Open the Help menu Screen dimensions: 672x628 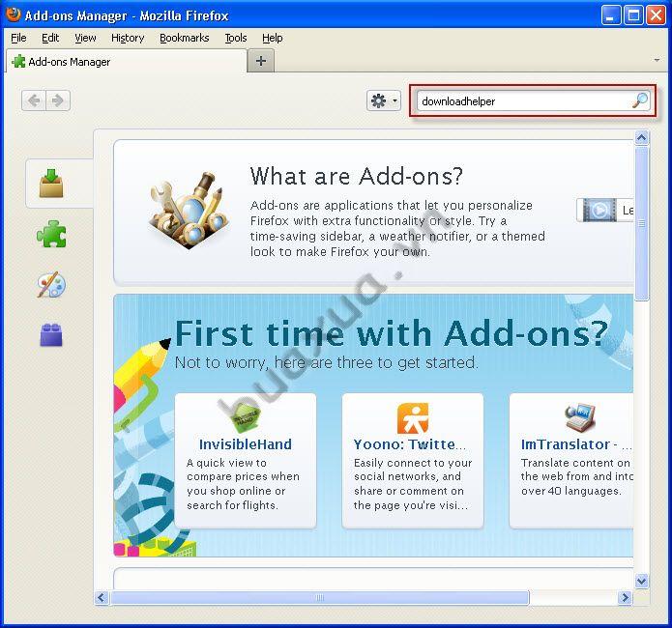coord(272,38)
